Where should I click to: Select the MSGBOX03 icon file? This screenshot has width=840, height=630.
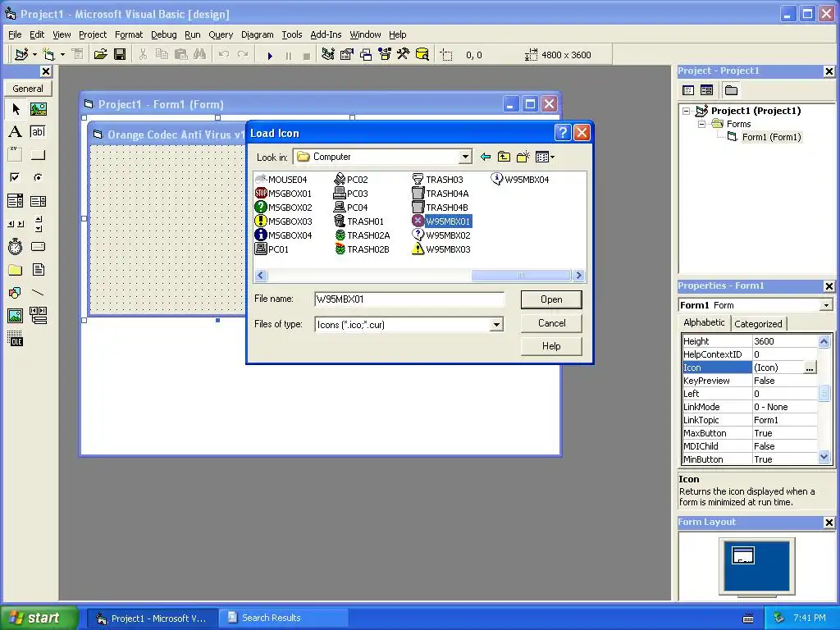284,221
